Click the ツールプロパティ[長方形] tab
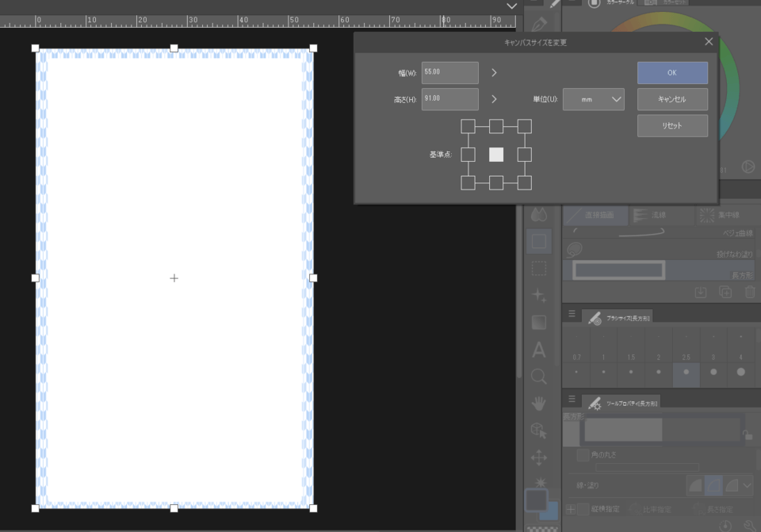The width and height of the screenshot is (761, 532). [x=621, y=403]
